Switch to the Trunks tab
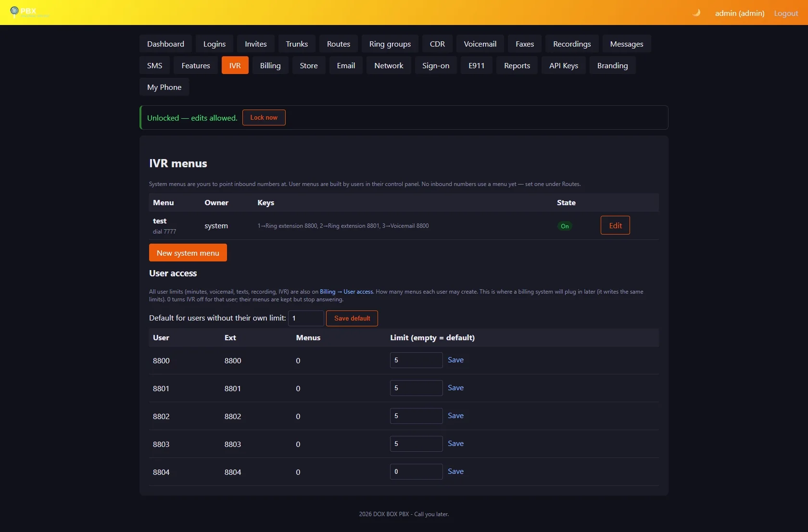The height and width of the screenshot is (532, 808). click(x=297, y=44)
